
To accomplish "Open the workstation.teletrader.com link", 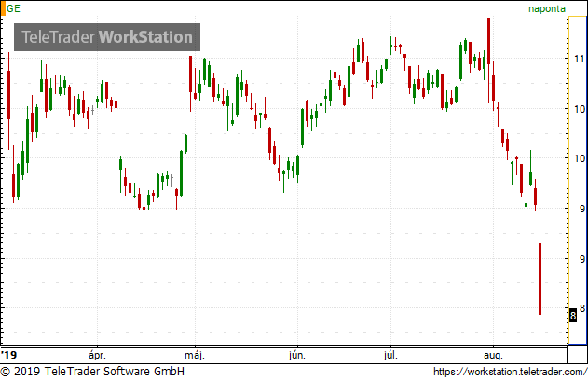I will (x=510, y=372).
